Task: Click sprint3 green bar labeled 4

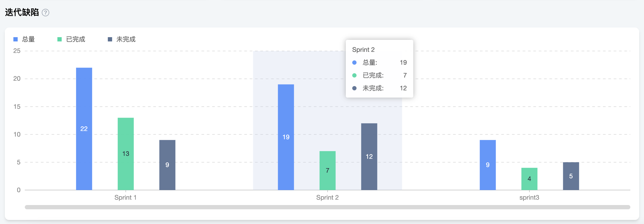Action: pos(529,179)
